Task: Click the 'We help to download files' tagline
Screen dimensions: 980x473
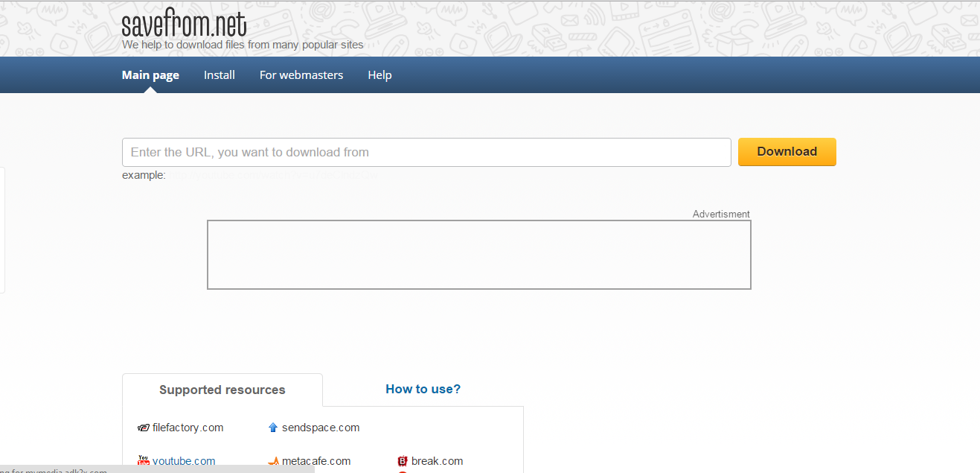Action: point(243,45)
